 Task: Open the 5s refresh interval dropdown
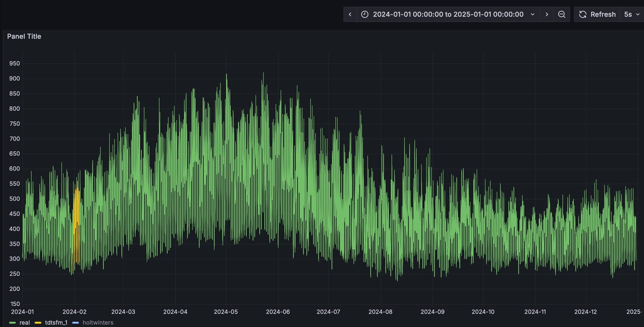tap(632, 14)
